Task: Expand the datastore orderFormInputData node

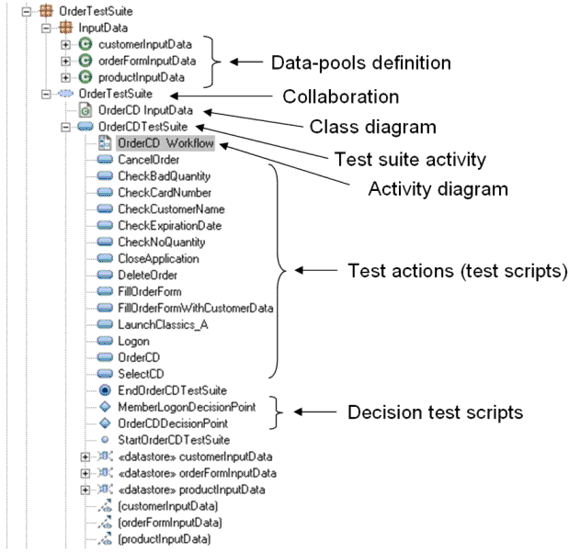Action: click(85, 473)
